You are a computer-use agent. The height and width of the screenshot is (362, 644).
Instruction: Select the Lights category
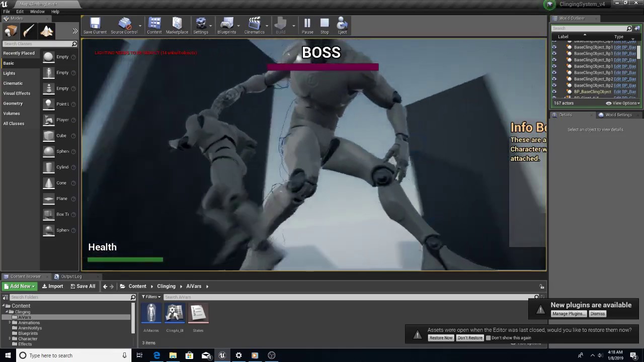point(9,73)
